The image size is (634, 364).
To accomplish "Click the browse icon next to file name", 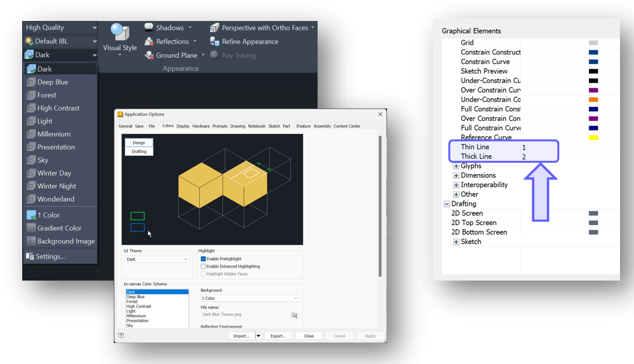I will click(294, 315).
